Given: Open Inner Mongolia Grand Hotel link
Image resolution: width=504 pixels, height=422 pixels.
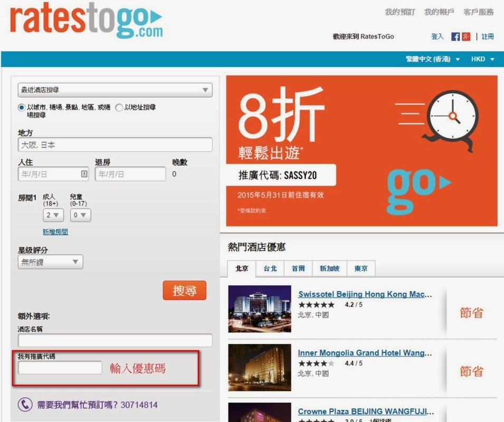Looking at the screenshot, I should [365, 353].
